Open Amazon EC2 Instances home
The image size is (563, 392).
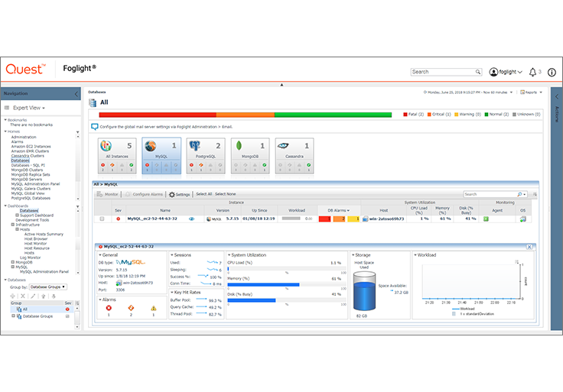(x=31, y=146)
